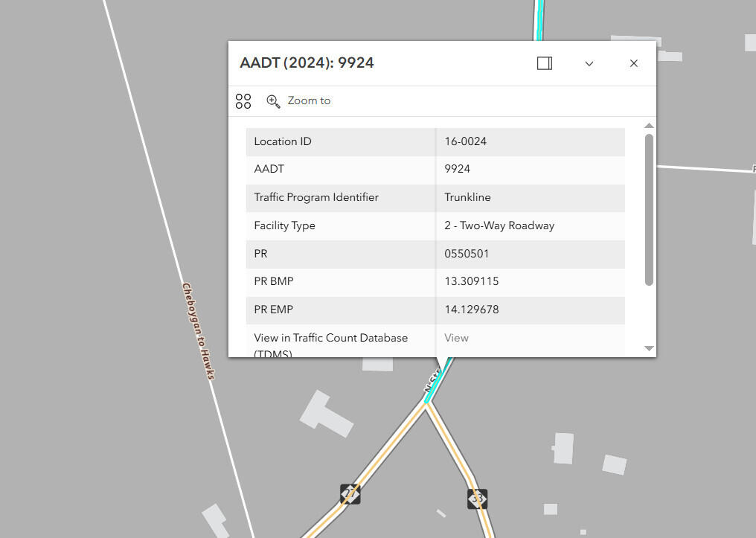The height and width of the screenshot is (538, 756).
Task: Click the popup scrollbar down arrow
Action: pos(649,348)
